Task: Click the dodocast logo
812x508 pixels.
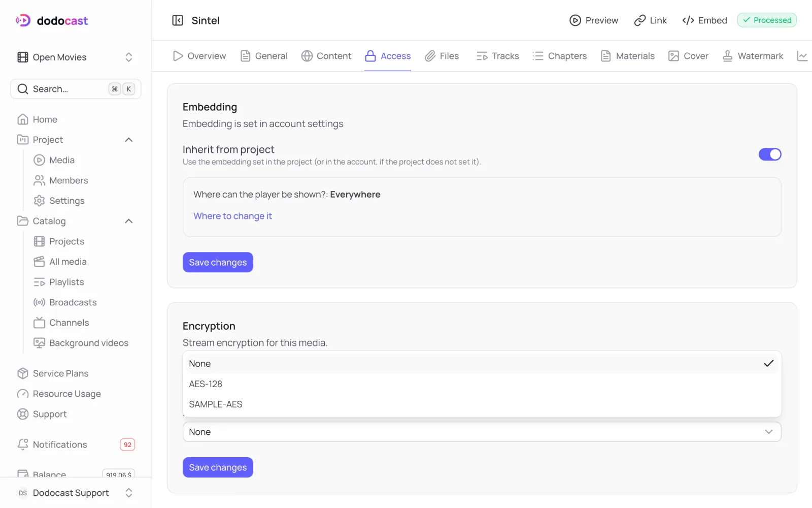Action: (52, 20)
